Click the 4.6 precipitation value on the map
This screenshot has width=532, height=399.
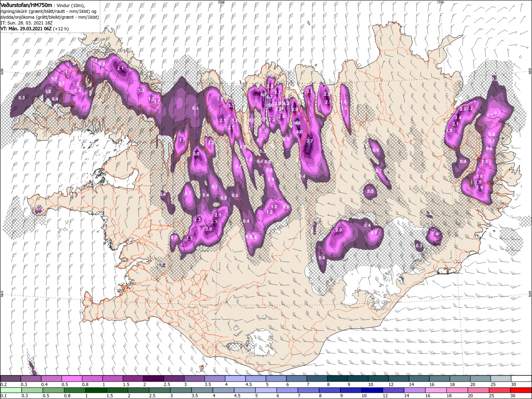(x=298, y=123)
